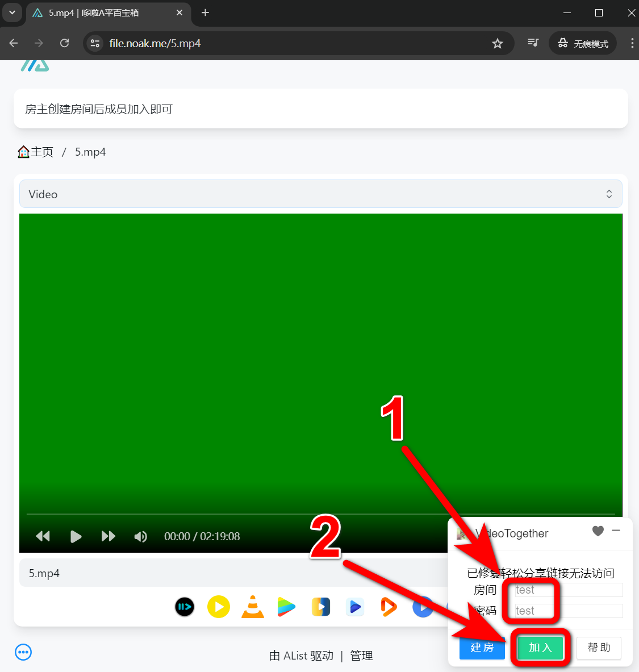Collapse the VideoTogether panel with minus
The height and width of the screenshot is (672, 639).
pyautogui.click(x=616, y=531)
